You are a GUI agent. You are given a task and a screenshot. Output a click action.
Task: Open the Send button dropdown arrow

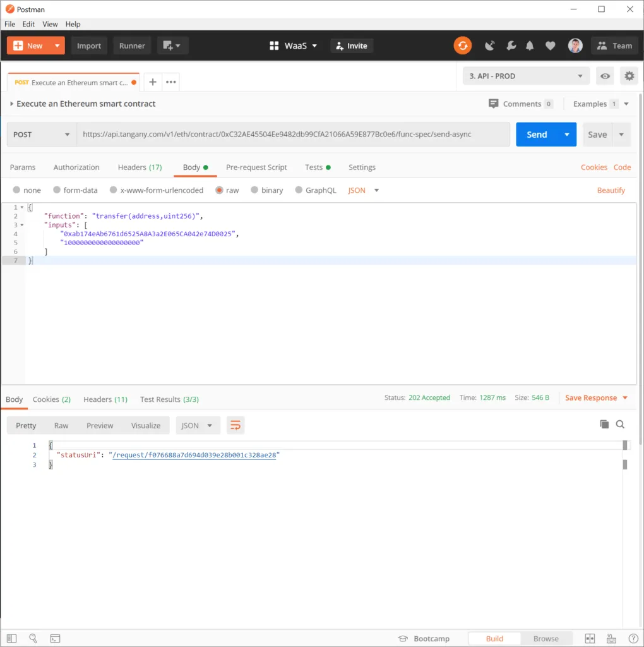coord(567,135)
